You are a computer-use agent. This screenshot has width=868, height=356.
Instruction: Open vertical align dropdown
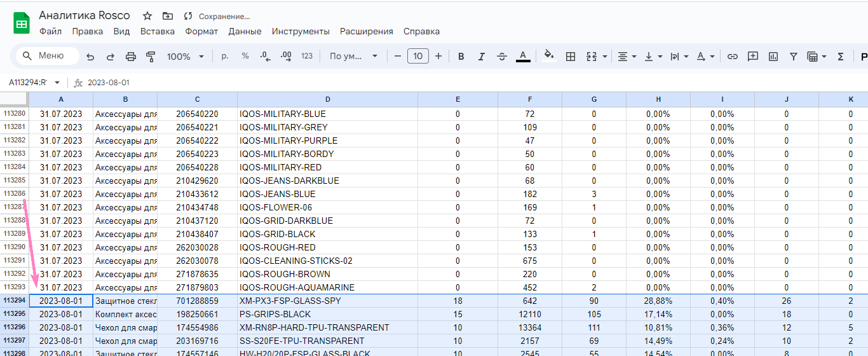point(653,57)
